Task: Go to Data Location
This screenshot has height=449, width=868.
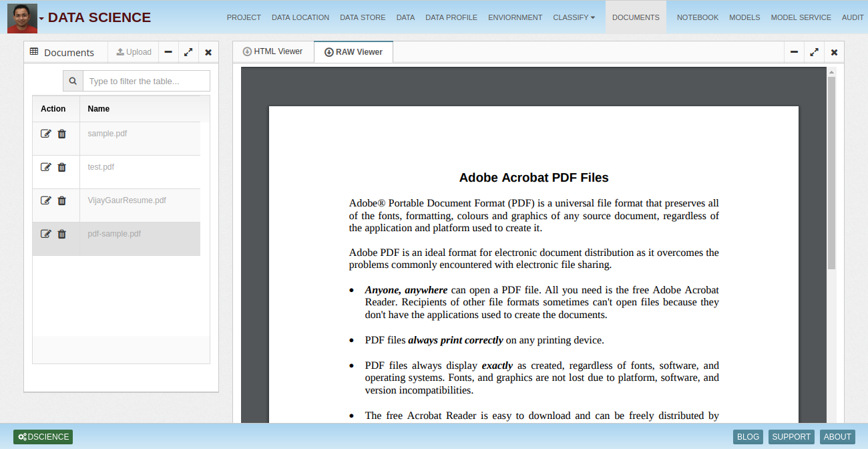Action: click(300, 17)
